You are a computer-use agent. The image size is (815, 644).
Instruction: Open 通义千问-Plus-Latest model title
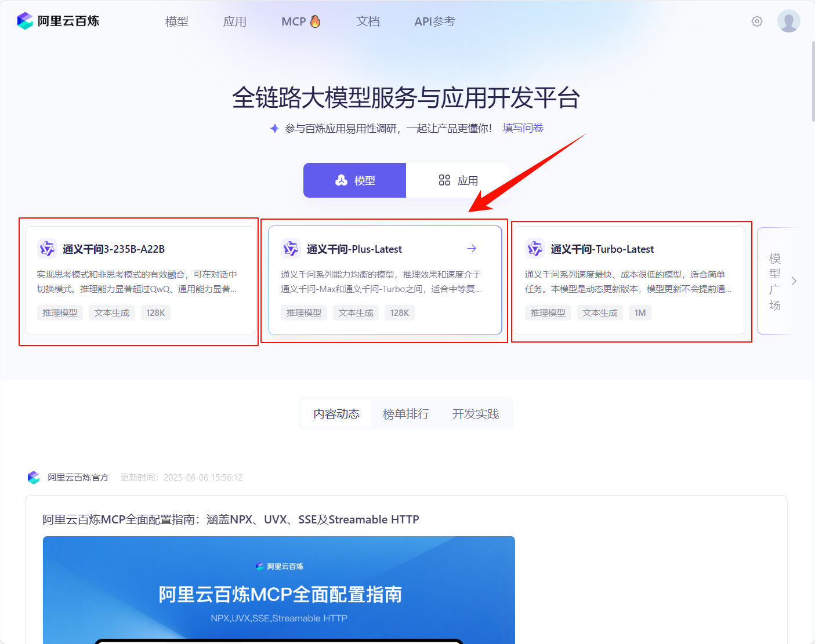coord(354,249)
